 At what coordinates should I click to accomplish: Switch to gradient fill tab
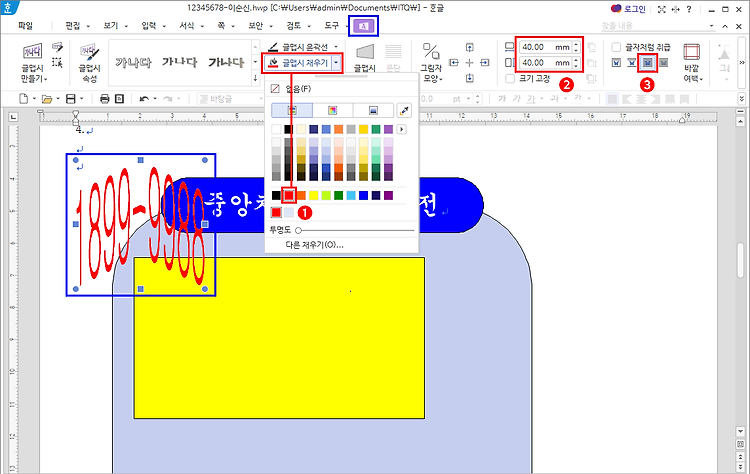(373, 110)
